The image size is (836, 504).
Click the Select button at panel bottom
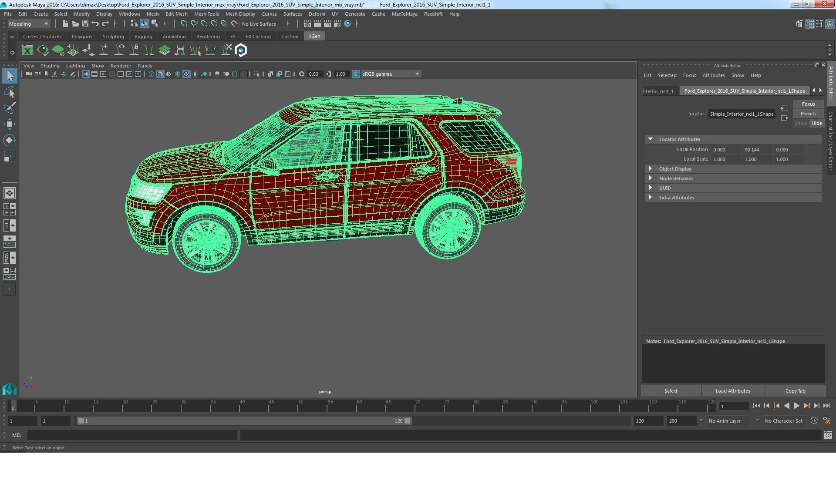coord(671,391)
